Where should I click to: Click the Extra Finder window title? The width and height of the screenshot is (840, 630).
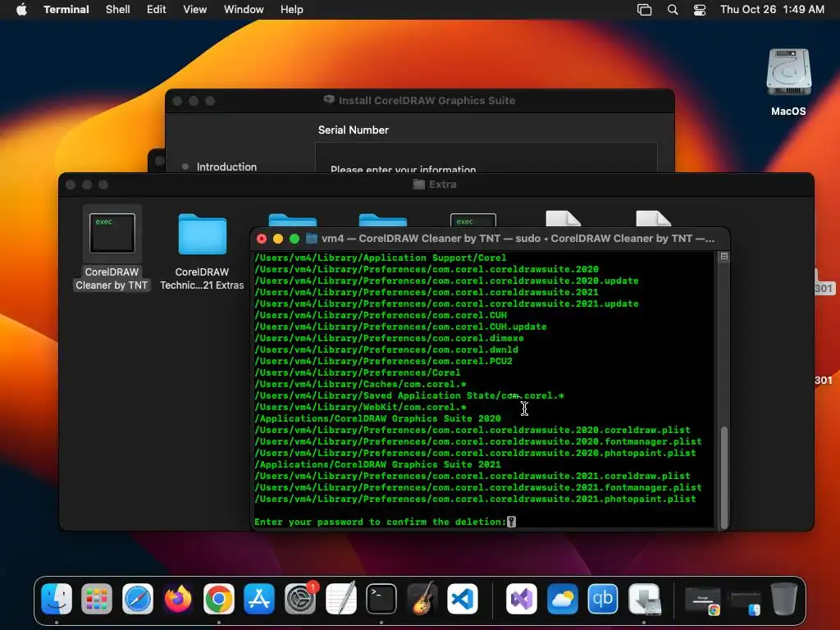(x=442, y=185)
